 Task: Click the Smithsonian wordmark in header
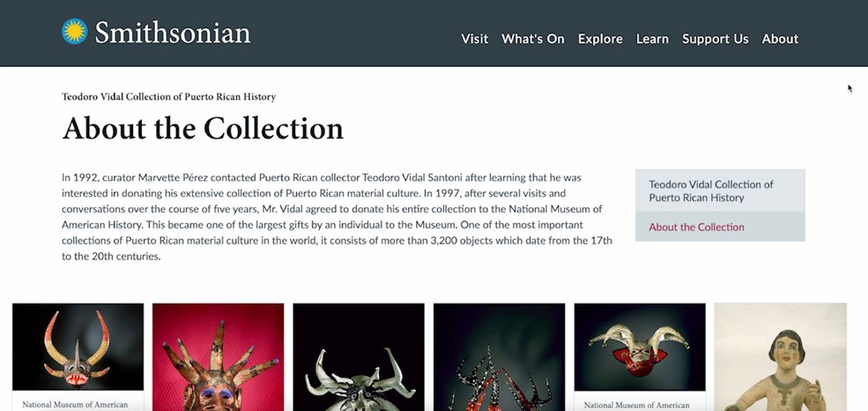(172, 32)
